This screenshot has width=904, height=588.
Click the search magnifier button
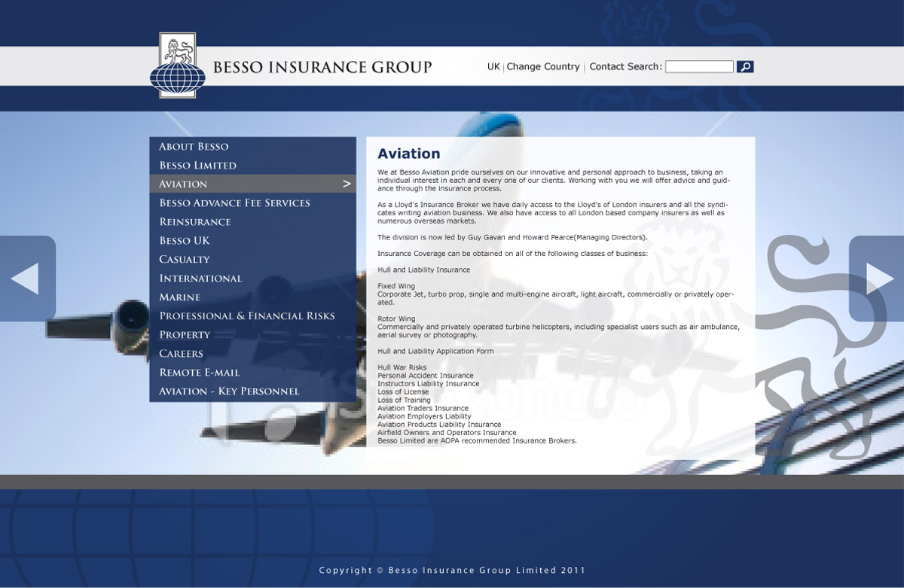tap(745, 66)
